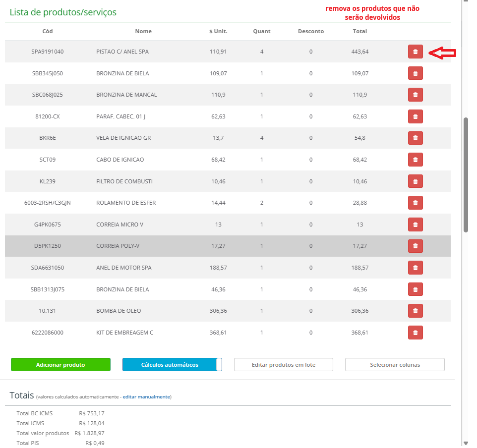Remove the CORREIA POLY-V highlighted row
Image resolution: width=477 pixels, height=448 pixels.
coord(415,246)
